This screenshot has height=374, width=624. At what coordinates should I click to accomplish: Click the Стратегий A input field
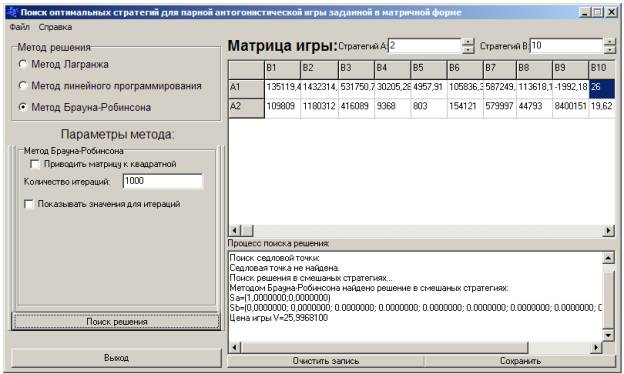(424, 46)
